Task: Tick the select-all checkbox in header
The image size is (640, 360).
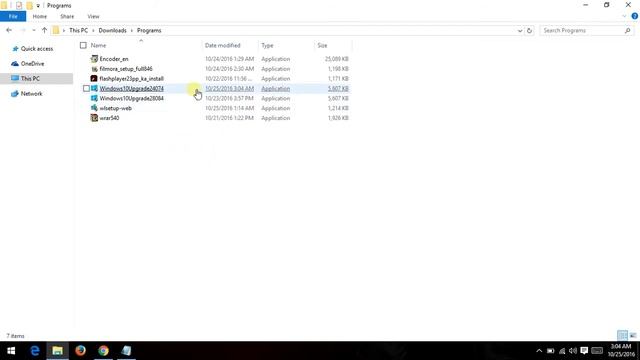Action: (x=83, y=45)
